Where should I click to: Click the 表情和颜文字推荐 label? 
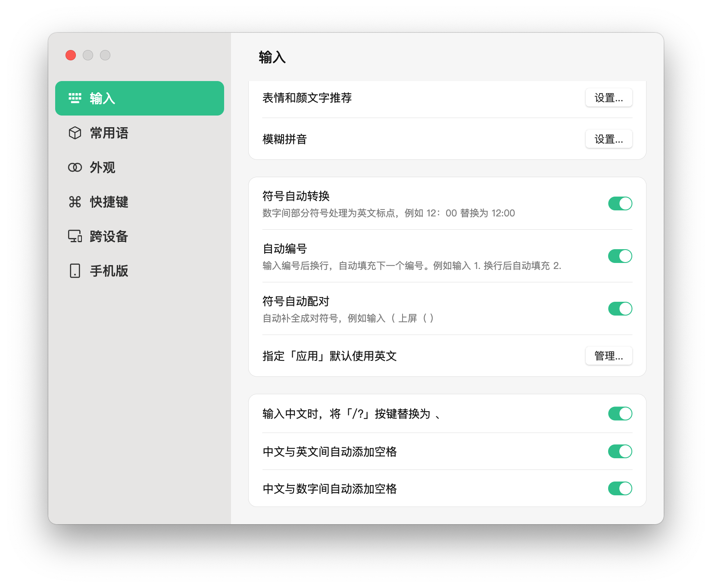307,98
